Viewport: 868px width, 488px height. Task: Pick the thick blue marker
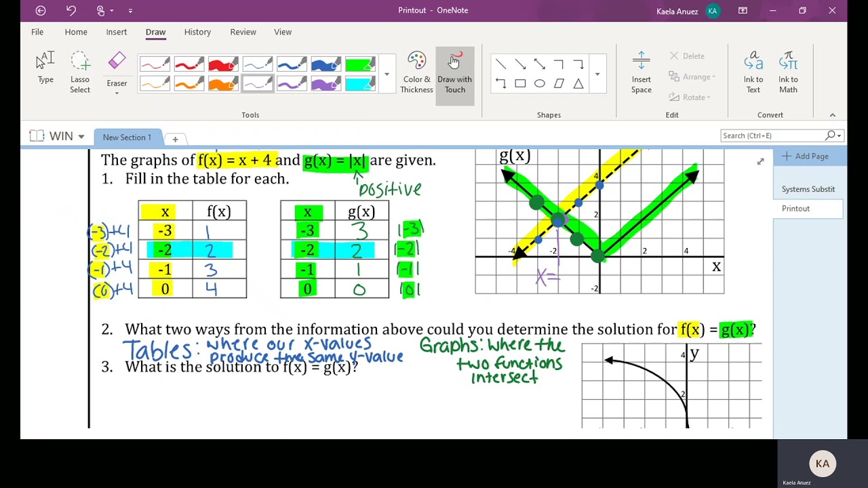[325, 64]
